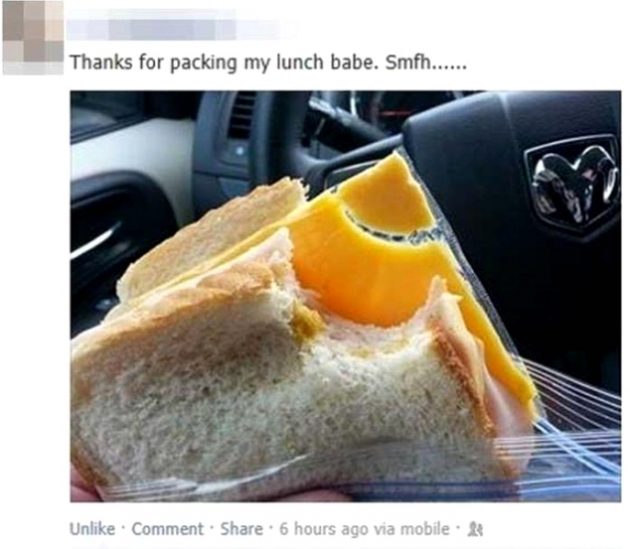Open the blurred profile picture thumbnail
Viewport: 630px width, 549px height.
33,37
